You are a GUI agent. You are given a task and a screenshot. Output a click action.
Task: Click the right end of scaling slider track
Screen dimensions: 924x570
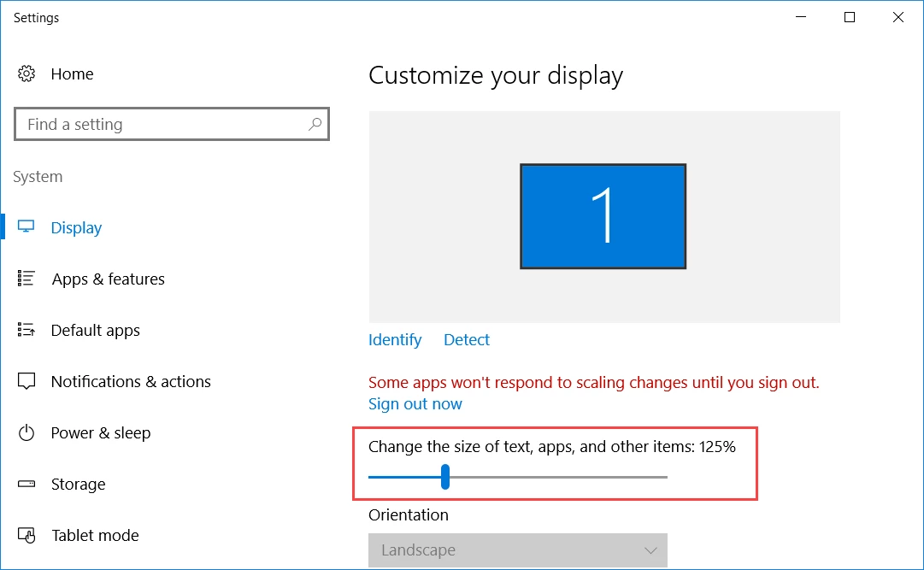[665, 477]
